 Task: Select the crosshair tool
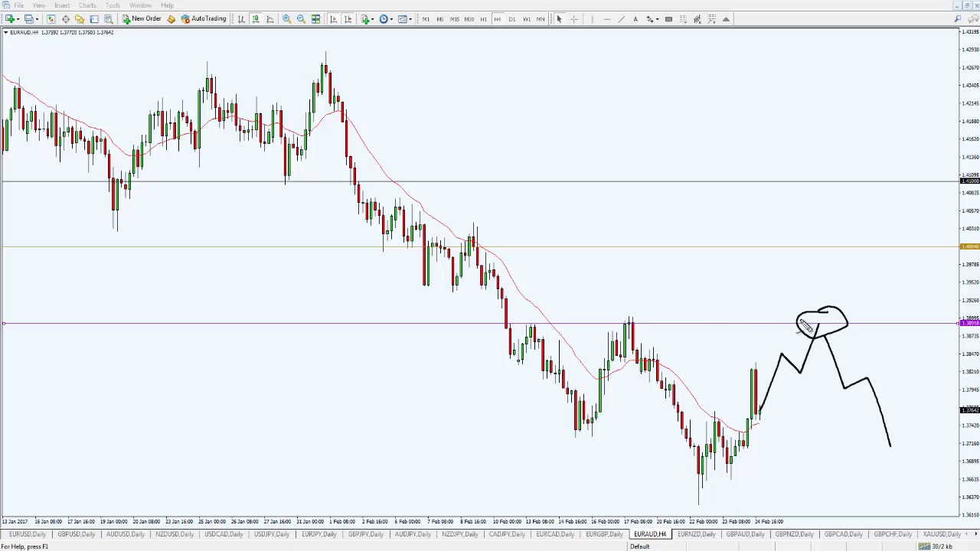[574, 19]
